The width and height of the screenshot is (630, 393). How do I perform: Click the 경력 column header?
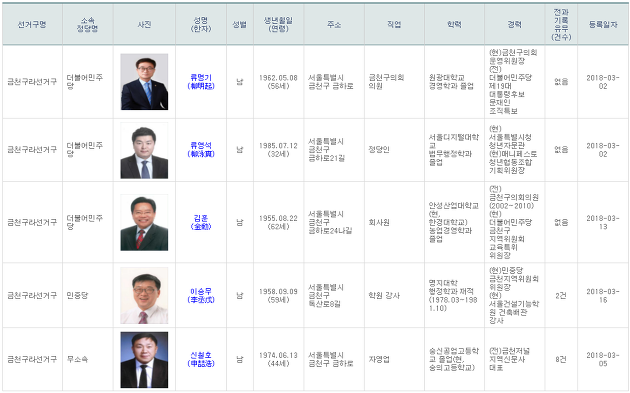pos(515,25)
